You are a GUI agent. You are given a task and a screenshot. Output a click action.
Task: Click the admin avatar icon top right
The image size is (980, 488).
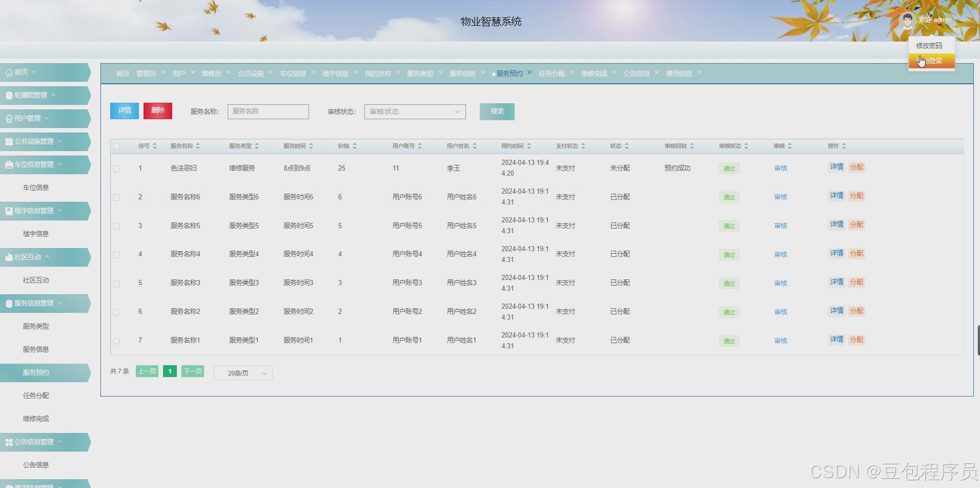pos(907,20)
